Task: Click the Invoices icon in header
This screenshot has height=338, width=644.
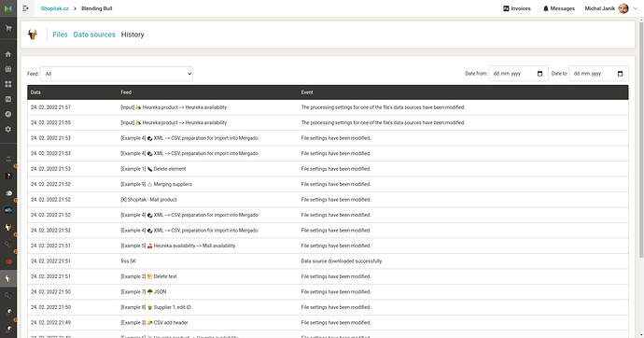Action: pos(506,8)
